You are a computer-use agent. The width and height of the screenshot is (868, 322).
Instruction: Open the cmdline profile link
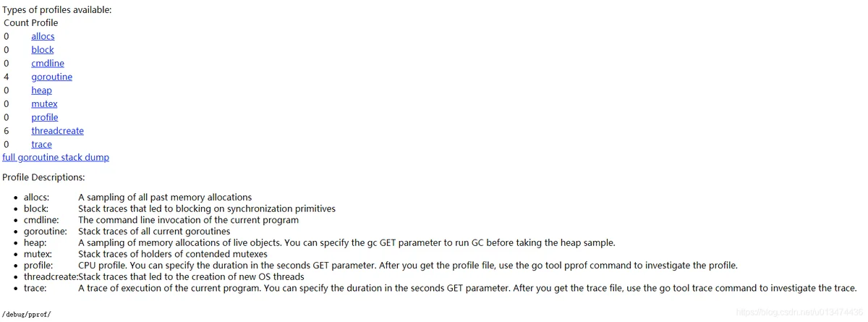tap(48, 63)
